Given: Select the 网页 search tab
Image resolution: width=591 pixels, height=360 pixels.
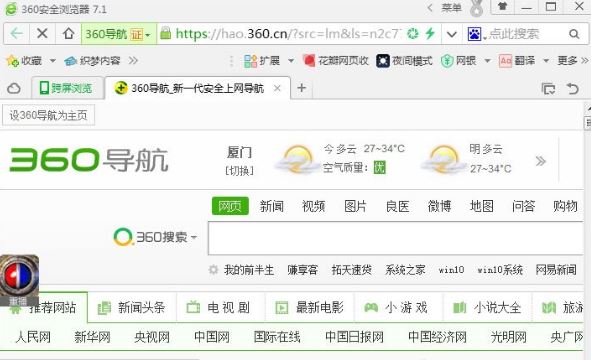Looking at the screenshot, I should click(x=230, y=206).
